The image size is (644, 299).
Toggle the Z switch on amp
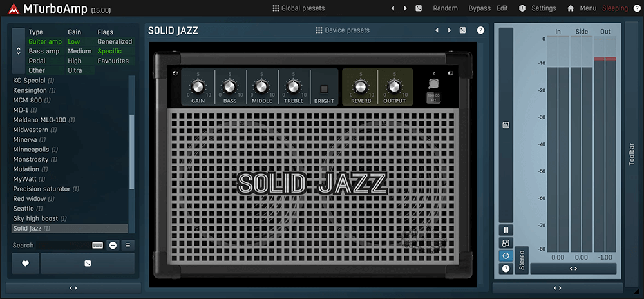(433, 83)
